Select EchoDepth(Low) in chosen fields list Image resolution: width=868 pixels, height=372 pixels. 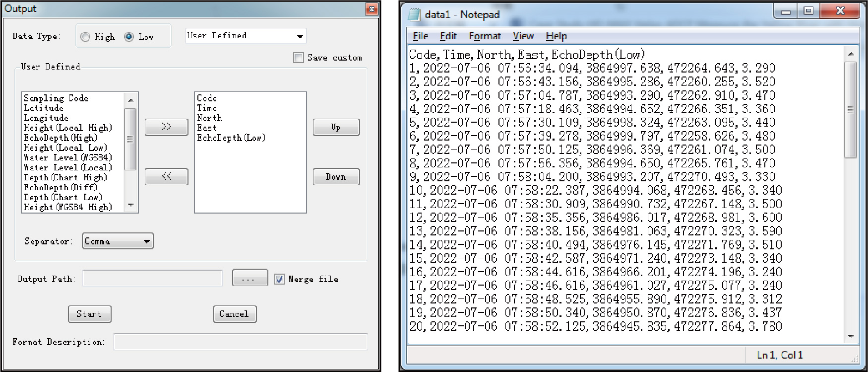(231, 138)
